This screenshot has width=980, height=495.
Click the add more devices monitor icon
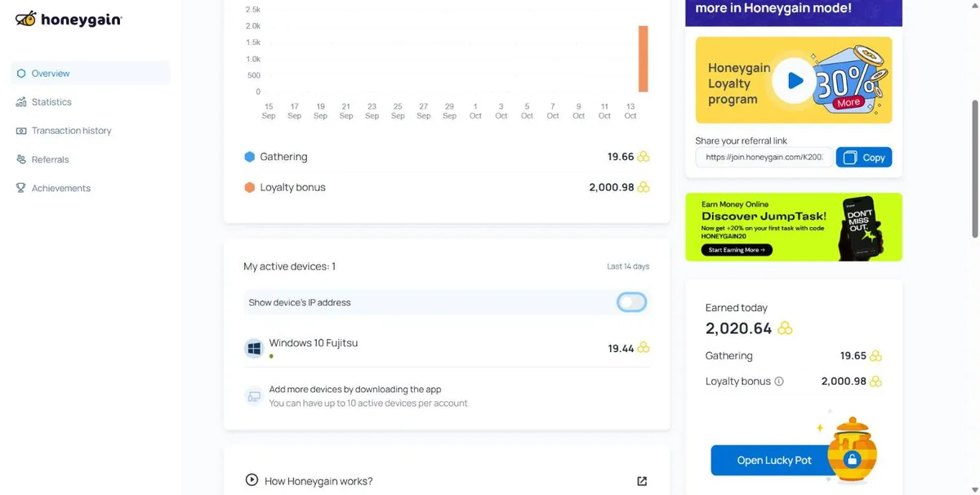tap(254, 396)
